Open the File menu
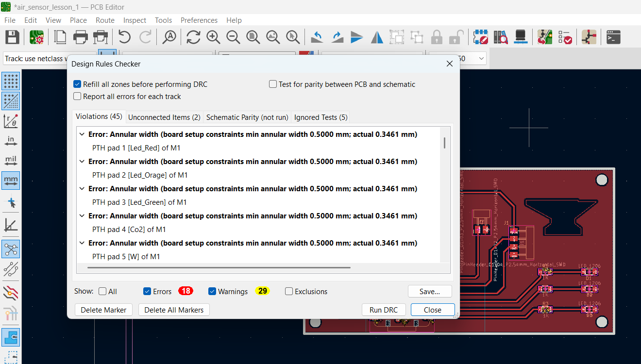 coord(10,20)
